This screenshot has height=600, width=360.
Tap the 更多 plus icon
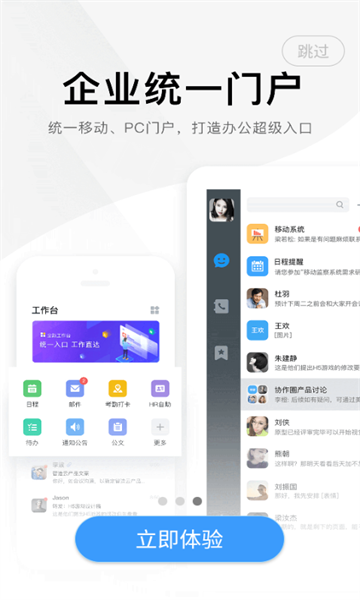tap(160, 427)
